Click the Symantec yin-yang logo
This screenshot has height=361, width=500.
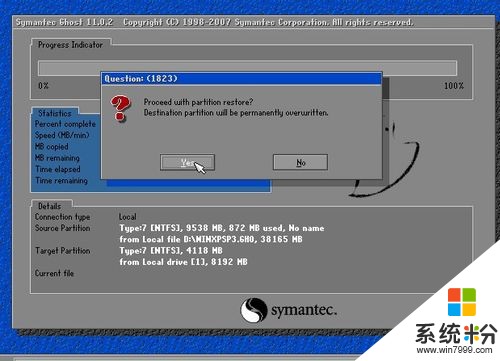point(254,310)
